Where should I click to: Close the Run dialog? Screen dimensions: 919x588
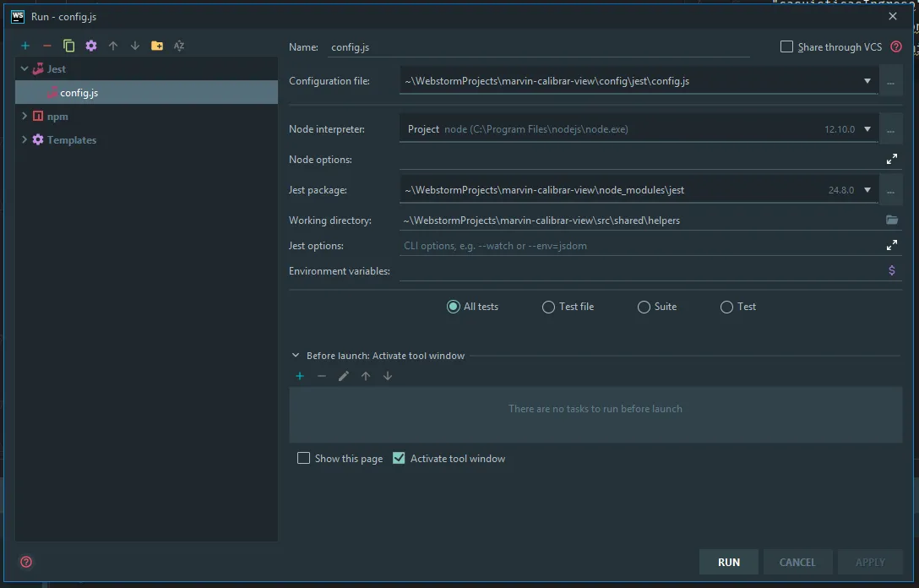coord(893,16)
